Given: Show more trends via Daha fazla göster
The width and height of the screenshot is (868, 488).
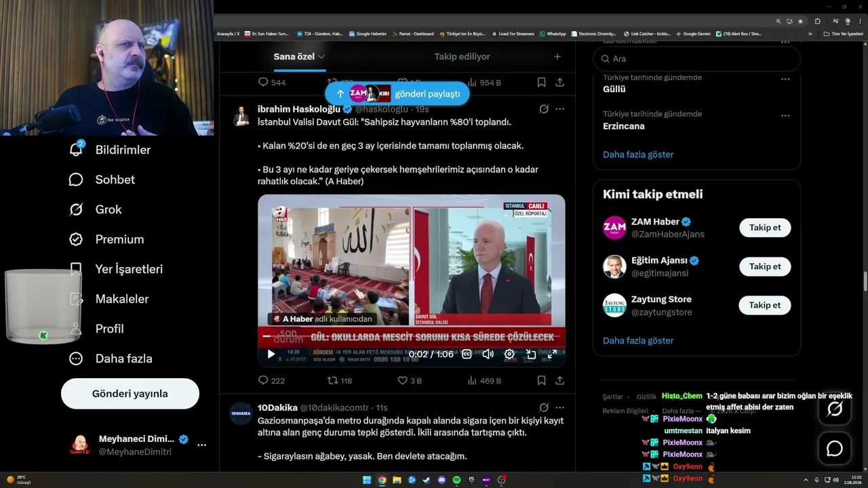Looking at the screenshot, I should coord(638,155).
